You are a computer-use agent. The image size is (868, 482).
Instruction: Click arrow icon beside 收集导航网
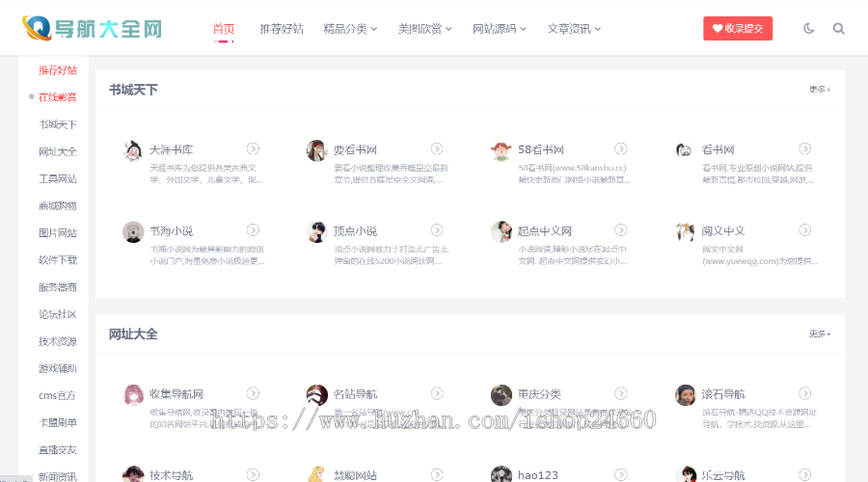pos(253,393)
